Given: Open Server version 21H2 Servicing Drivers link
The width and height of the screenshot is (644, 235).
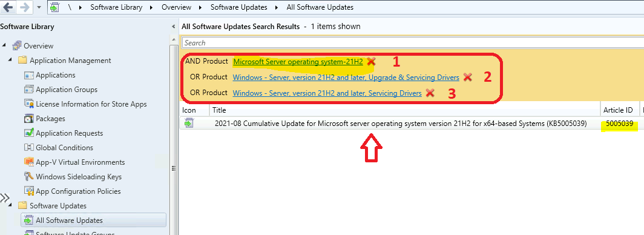Looking at the screenshot, I should [x=327, y=93].
